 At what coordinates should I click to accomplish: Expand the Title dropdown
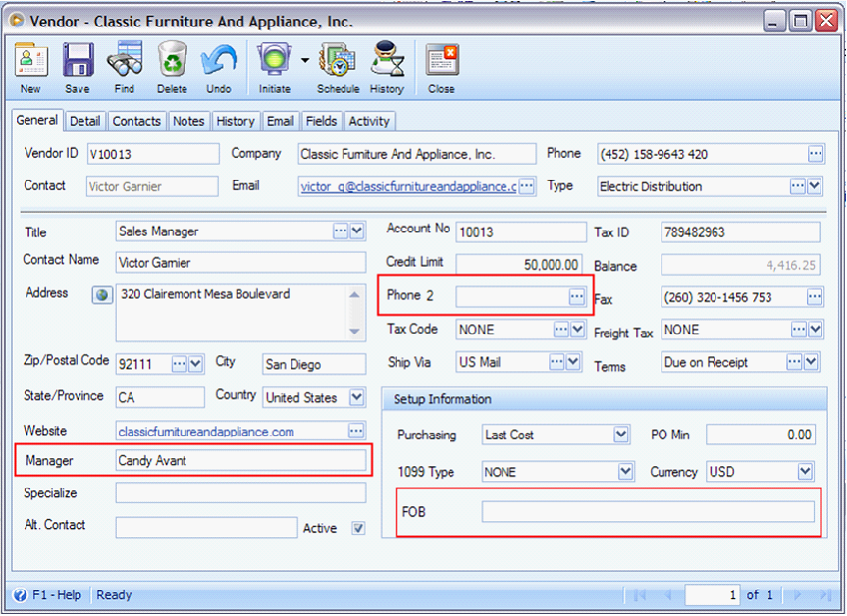coord(357,231)
